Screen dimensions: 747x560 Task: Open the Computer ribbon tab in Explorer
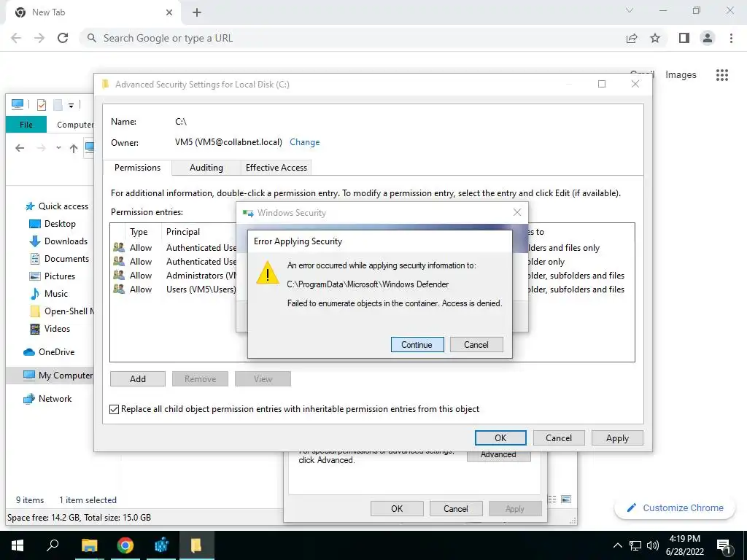[75, 124]
